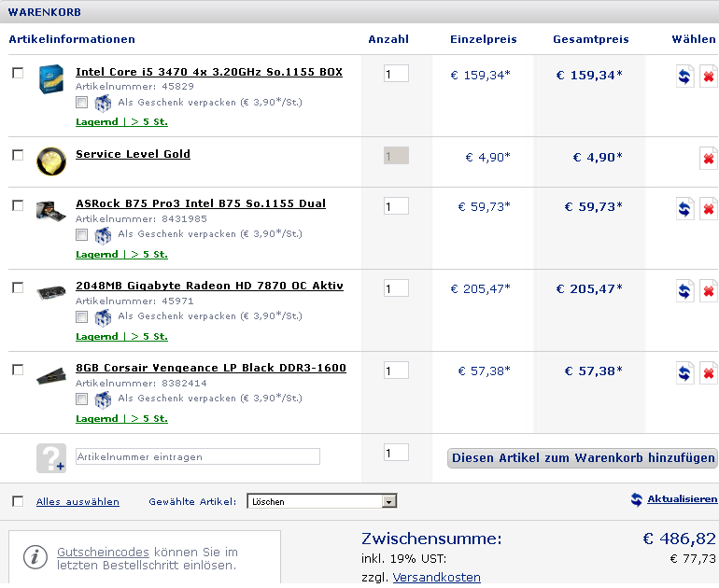The image size is (719, 588).
Task: Update quantity icon for ASRock B75 Pro3
Action: 684,209
